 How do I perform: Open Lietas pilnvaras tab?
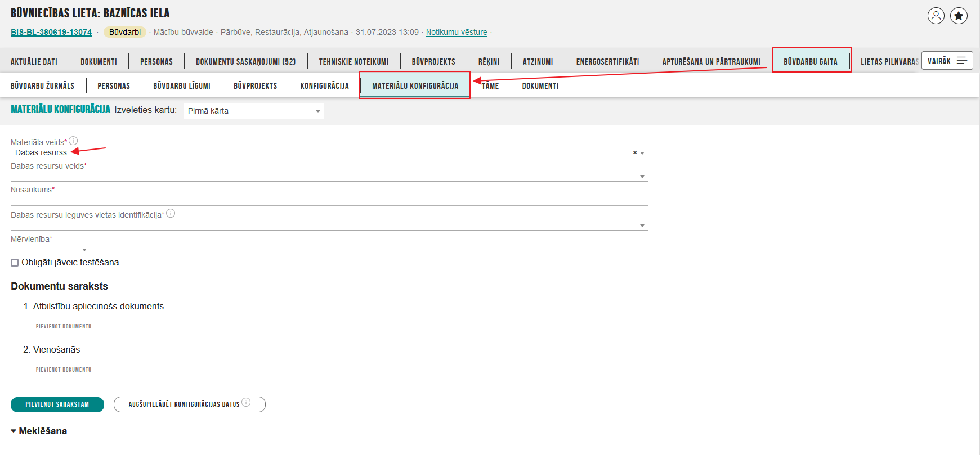click(x=889, y=61)
